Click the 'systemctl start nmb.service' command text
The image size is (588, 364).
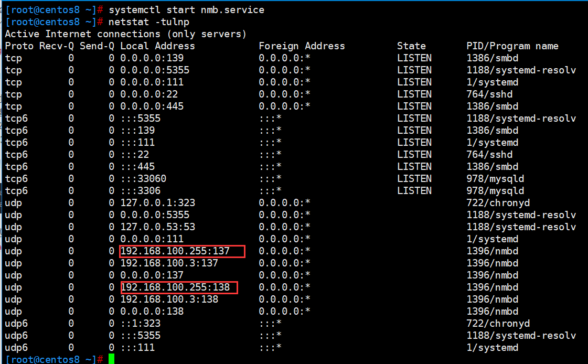[x=186, y=10]
